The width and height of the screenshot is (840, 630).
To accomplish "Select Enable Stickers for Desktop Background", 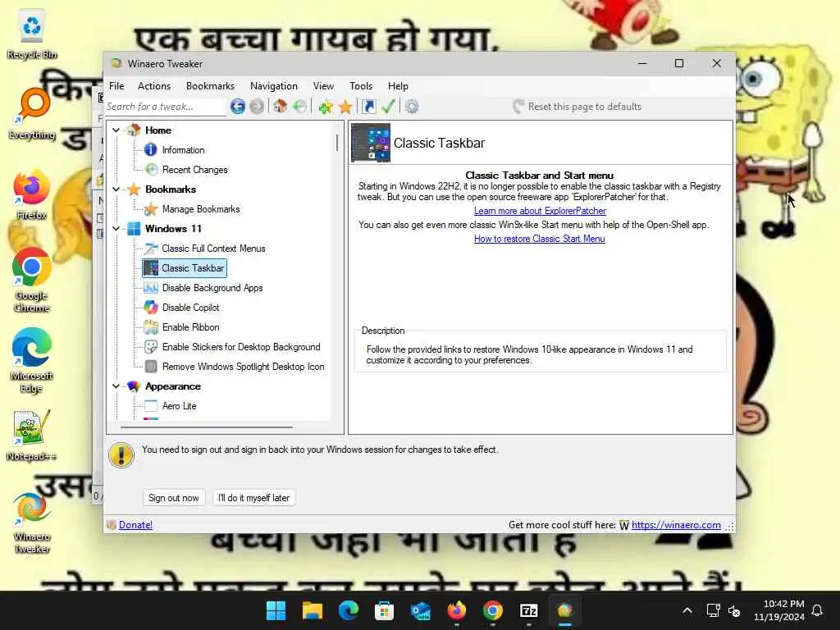I will coord(241,347).
